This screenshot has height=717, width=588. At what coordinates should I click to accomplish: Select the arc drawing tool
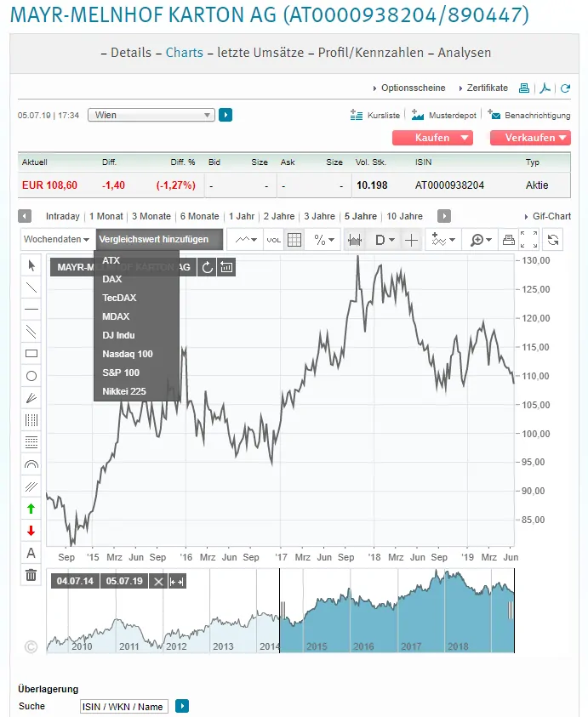(31, 464)
